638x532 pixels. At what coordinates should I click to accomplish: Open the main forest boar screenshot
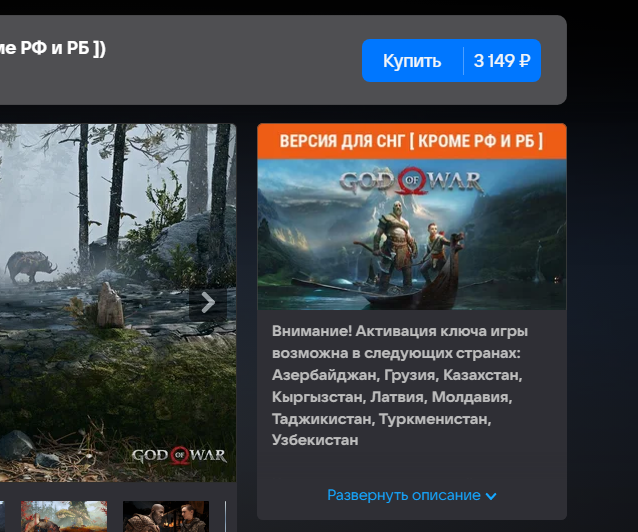[118, 302]
